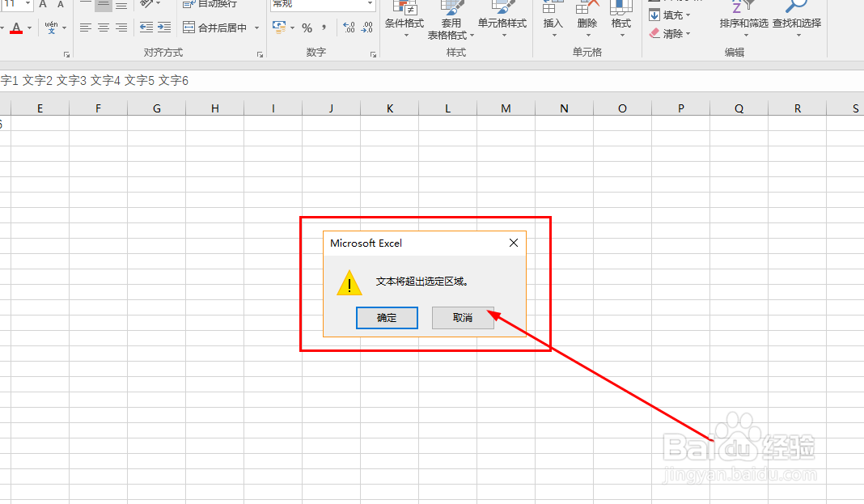
Task: Open the 填充 fill dropdown
Action: point(670,15)
